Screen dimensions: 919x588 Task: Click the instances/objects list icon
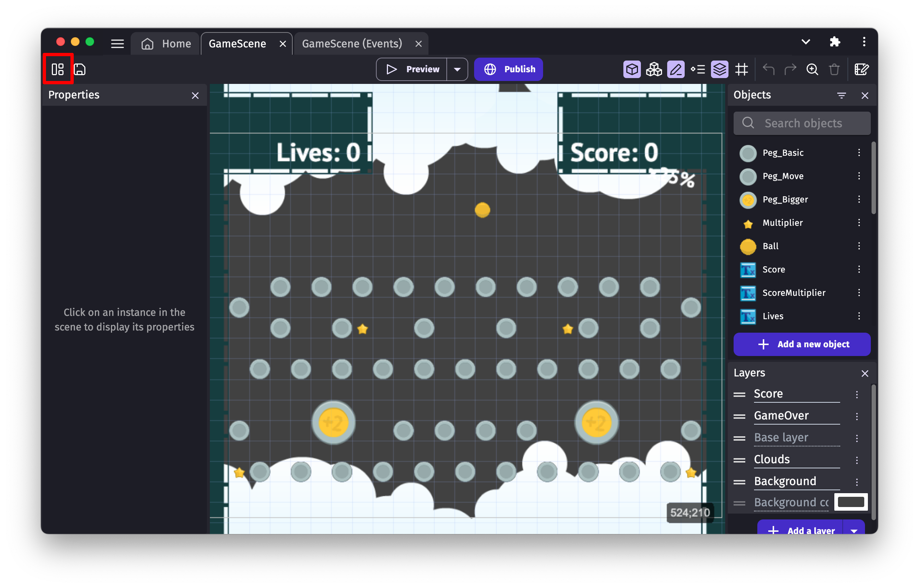58,70
